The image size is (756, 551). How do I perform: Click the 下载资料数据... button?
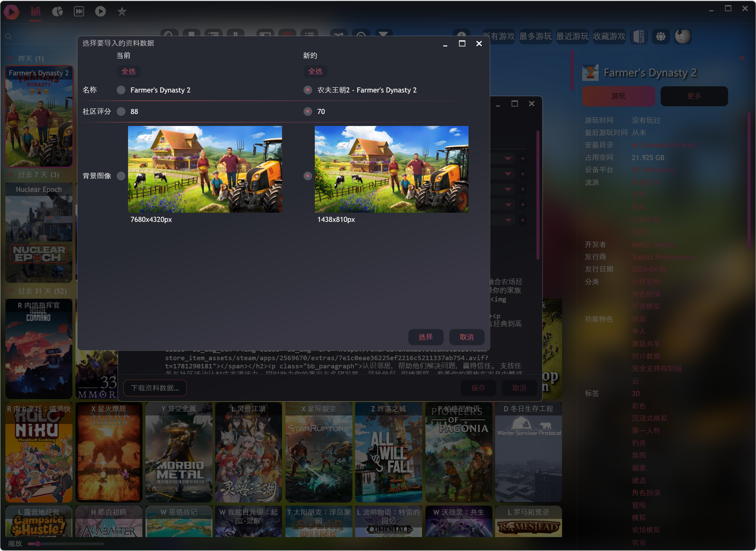pos(155,388)
